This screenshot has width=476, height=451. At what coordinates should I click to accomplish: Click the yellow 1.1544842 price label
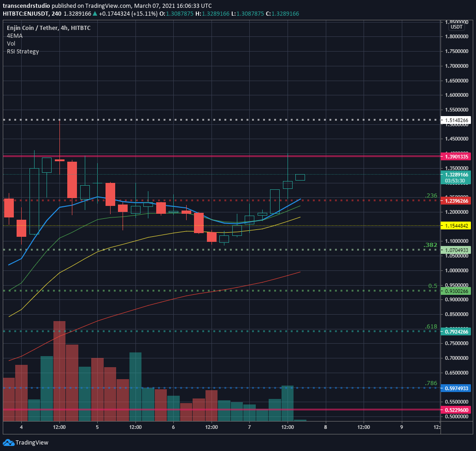pyautogui.click(x=456, y=226)
